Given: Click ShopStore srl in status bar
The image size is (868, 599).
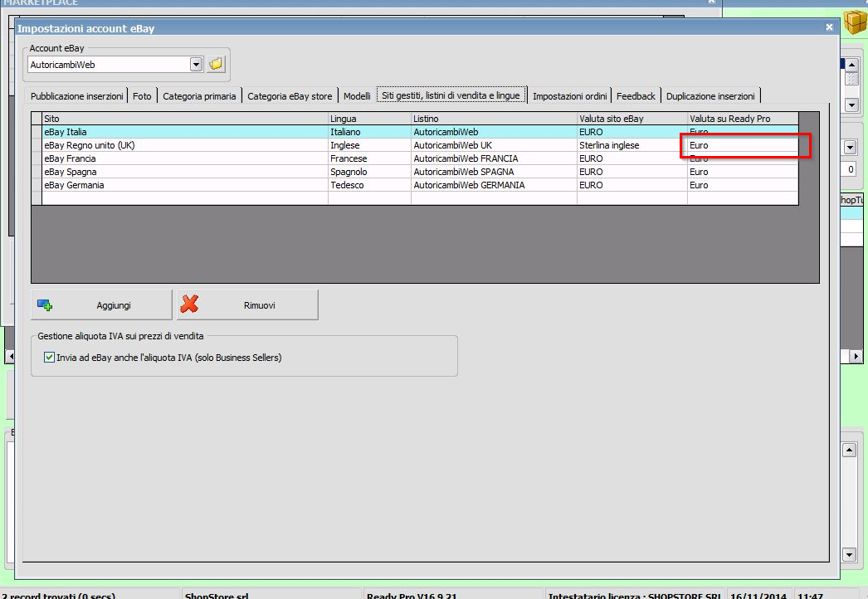Looking at the screenshot, I should coord(217,596).
